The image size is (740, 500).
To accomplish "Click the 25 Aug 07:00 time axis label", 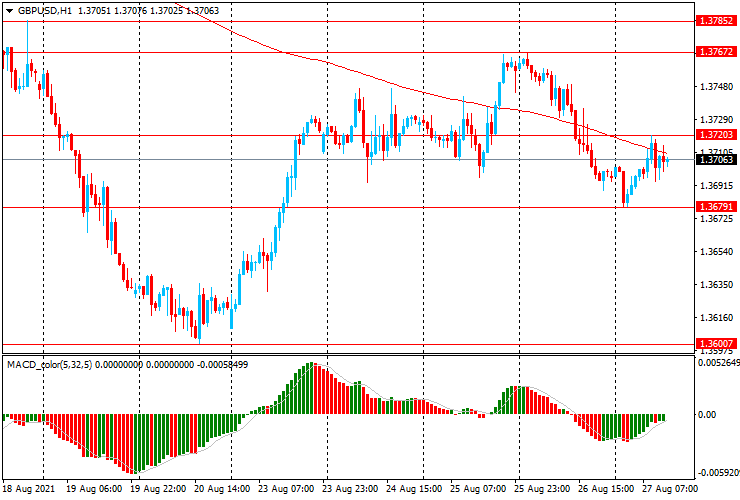I will (479, 488).
